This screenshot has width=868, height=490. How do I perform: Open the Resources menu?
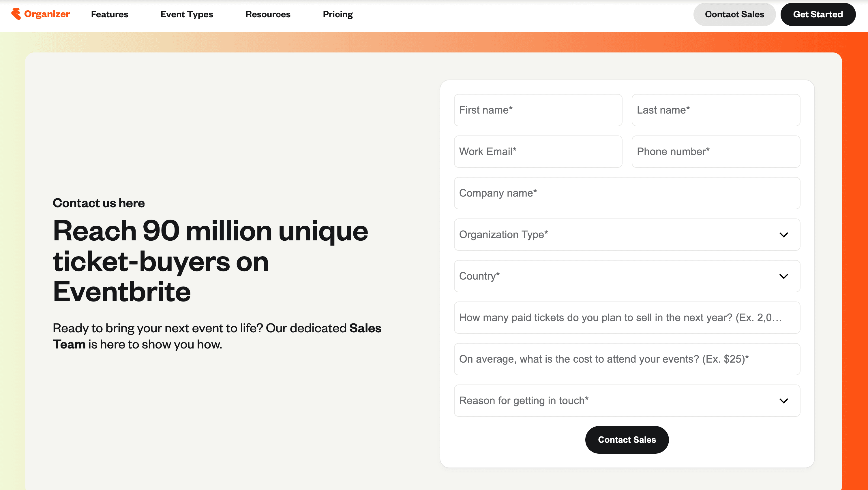[267, 14]
